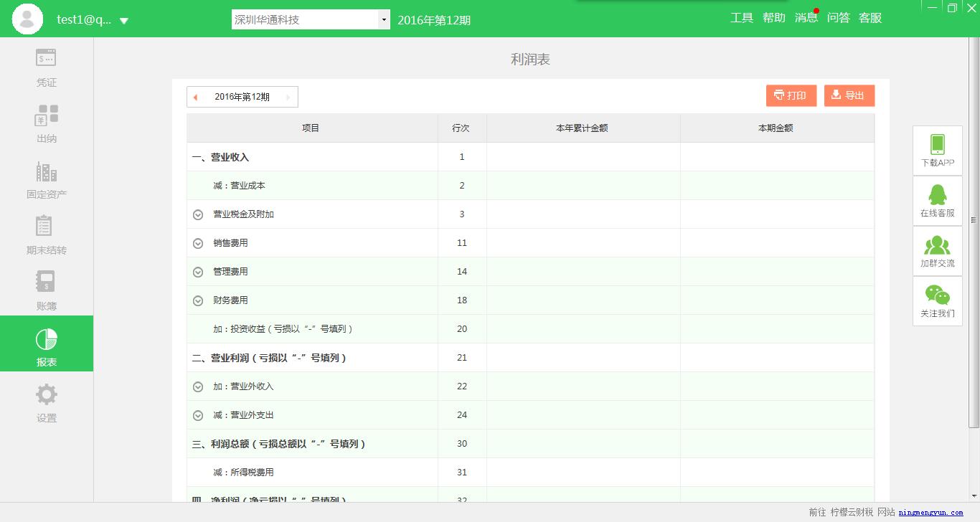Click the 下载APP phone icon
The height and width of the screenshot is (522, 980).
(x=937, y=144)
